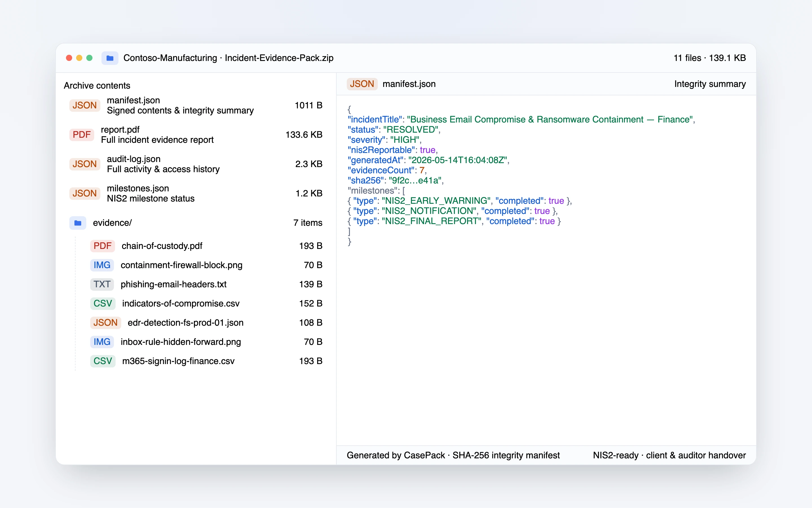Click 'Full activity & access history' description
The height and width of the screenshot is (508, 812).
coord(164,169)
